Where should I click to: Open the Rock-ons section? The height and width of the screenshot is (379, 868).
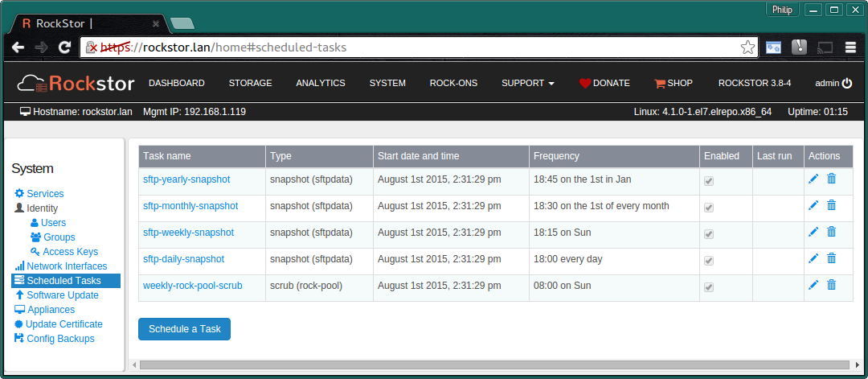[453, 83]
